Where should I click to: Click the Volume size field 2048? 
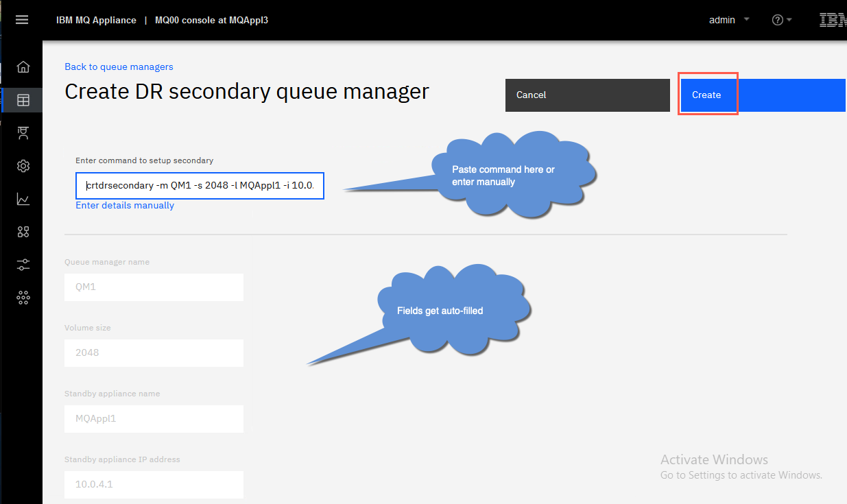(x=154, y=352)
